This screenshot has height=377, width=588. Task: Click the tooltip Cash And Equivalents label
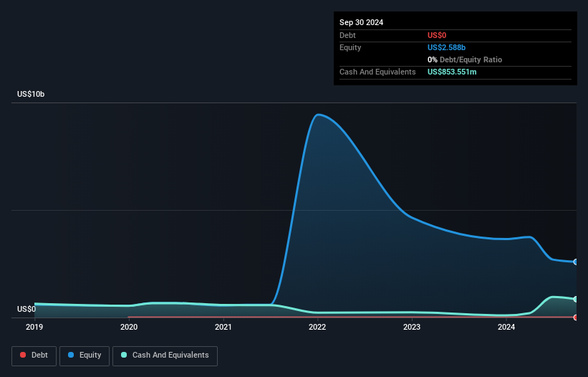(x=377, y=72)
